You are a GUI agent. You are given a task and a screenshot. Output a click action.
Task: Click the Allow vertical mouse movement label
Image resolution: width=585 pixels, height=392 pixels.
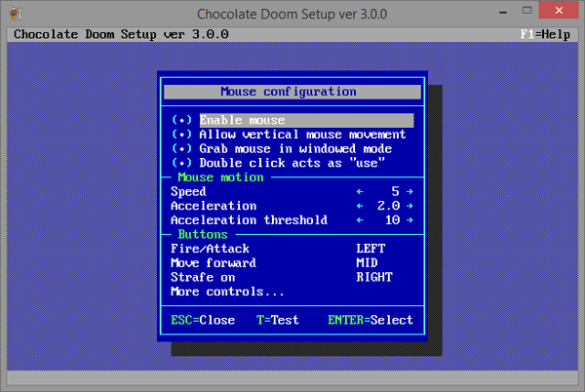tap(302, 135)
